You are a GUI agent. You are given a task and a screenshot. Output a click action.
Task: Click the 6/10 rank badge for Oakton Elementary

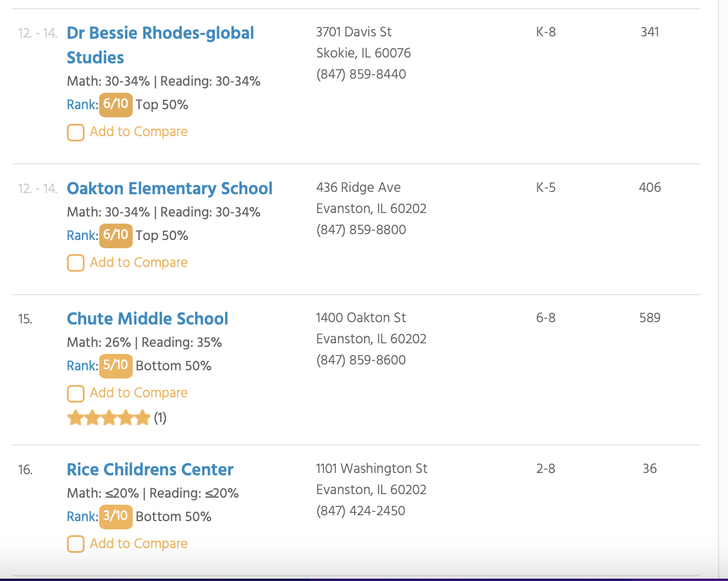(x=116, y=235)
